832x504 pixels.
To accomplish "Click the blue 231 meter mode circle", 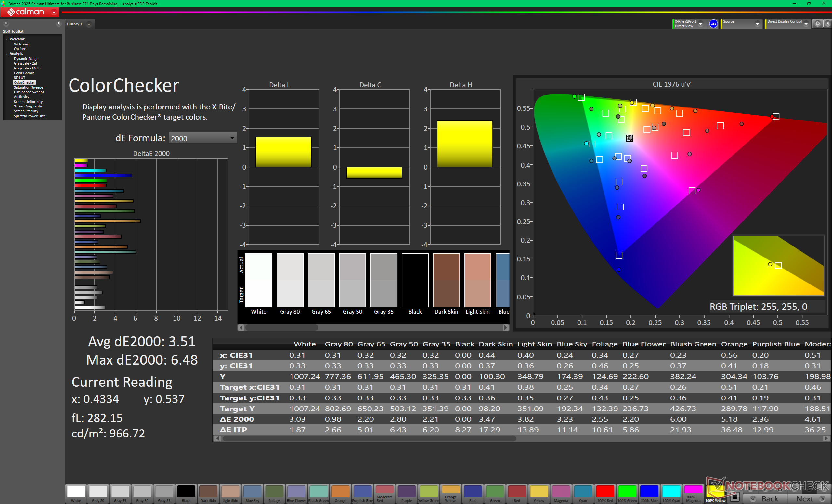I will pyautogui.click(x=713, y=24).
